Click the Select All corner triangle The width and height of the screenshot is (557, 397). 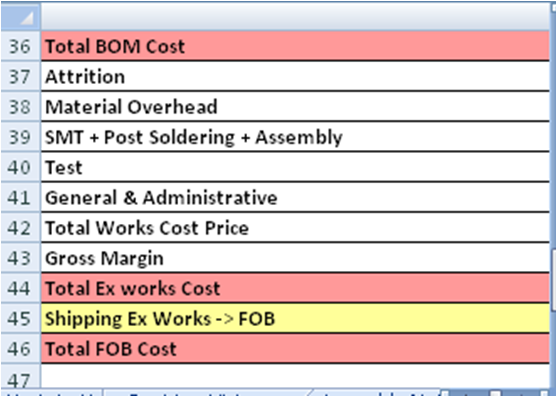coord(20,16)
